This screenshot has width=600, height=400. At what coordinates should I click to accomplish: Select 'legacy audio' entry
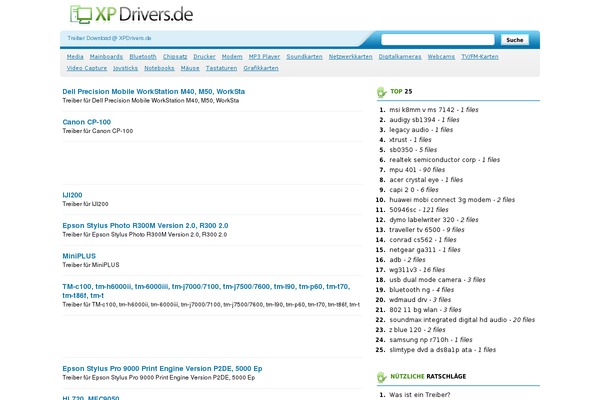pos(409,130)
